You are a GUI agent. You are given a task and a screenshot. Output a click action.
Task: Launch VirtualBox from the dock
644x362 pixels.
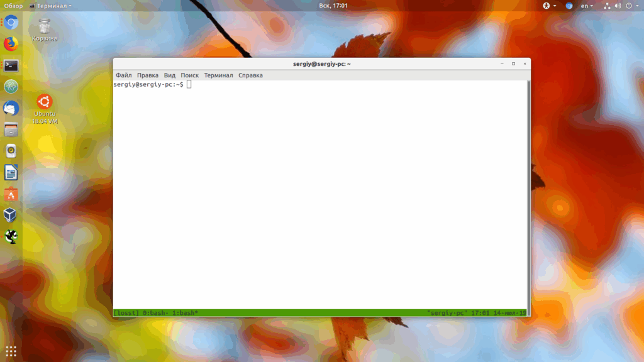click(11, 215)
